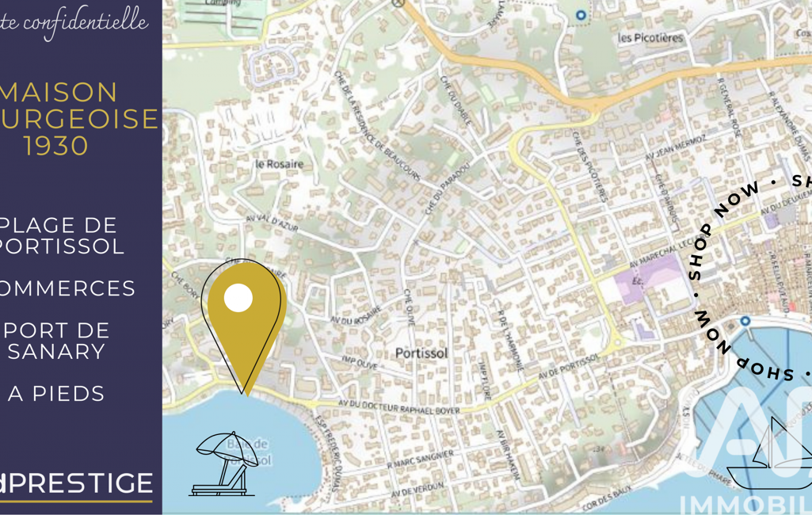Click the sailboat icon over the port
The height and width of the screenshot is (515, 812).
click(771, 453)
